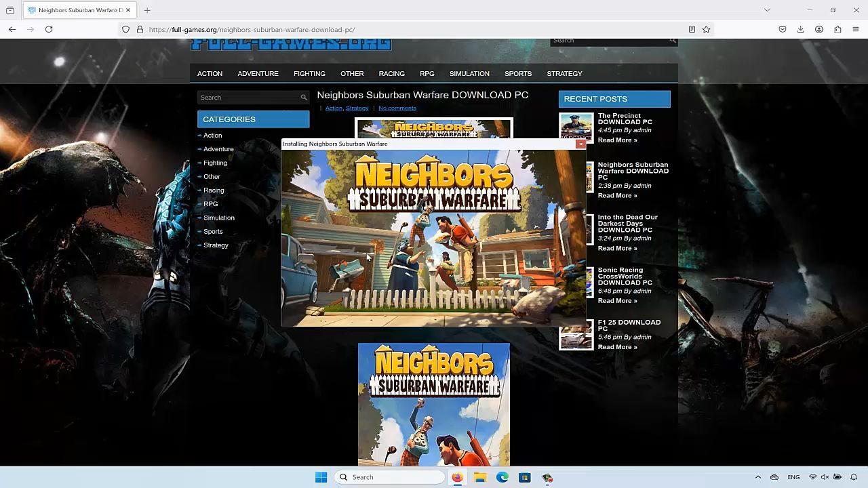Open the Pocket save icon
The image size is (868, 488).
[783, 29]
